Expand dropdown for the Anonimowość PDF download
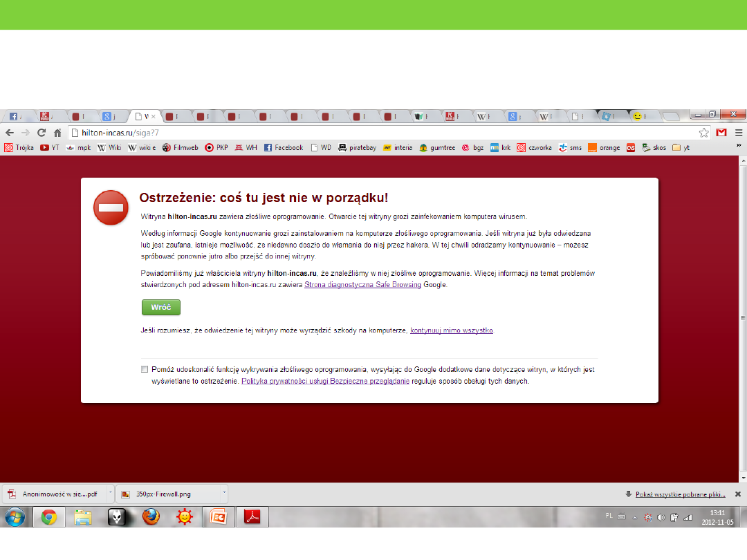Screen dimensions: 747x560 (x=109, y=494)
